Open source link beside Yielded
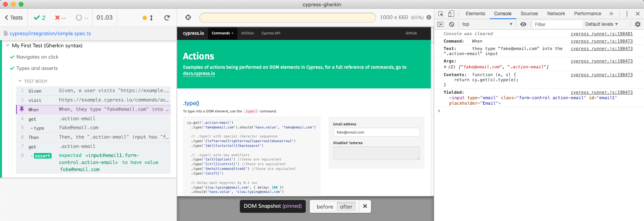The width and height of the screenshot is (644, 221). pyautogui.click(x=601, y=93)
